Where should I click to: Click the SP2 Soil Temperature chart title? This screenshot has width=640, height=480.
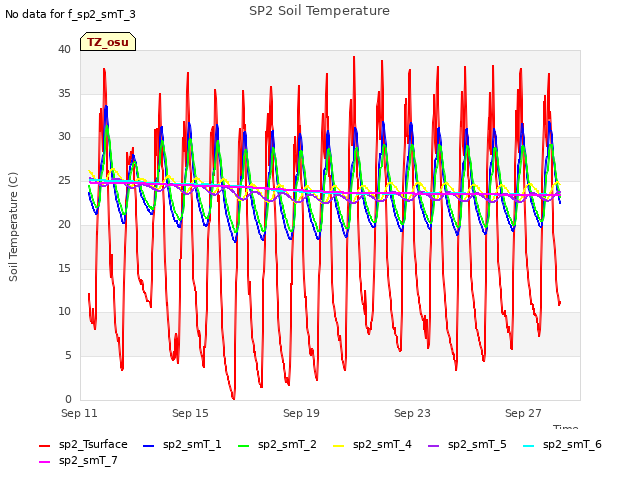pyautogui.click(x=319, y=11)
